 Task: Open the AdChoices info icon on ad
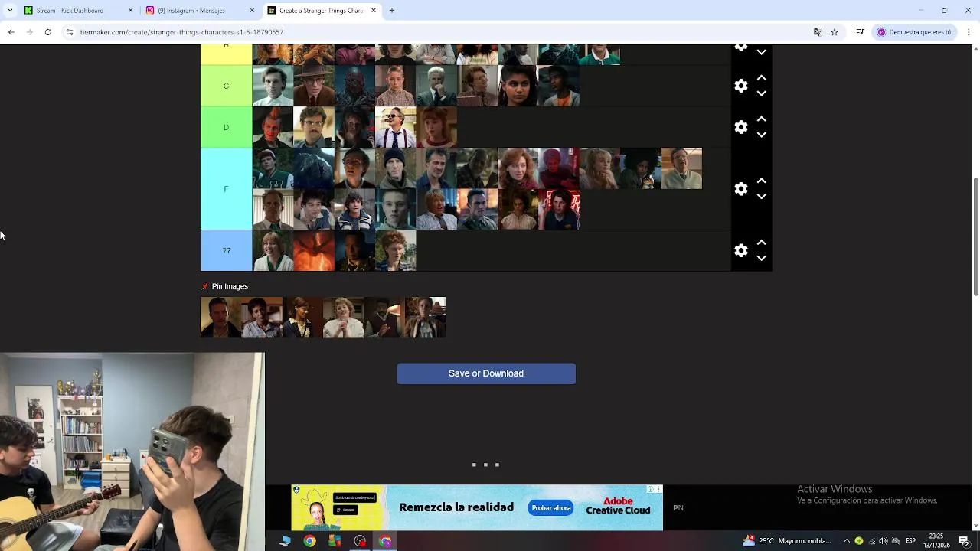click(x=650, y=489)
